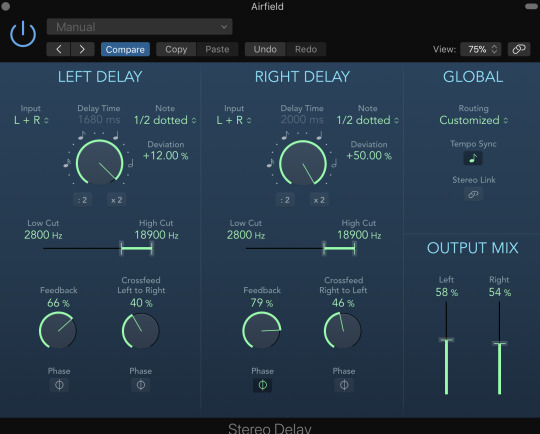Click Right Delay Low Cut 2800 Hz value
Viewport: 540px width, 434px height.
pyautogui.click(x=246, y=235)
